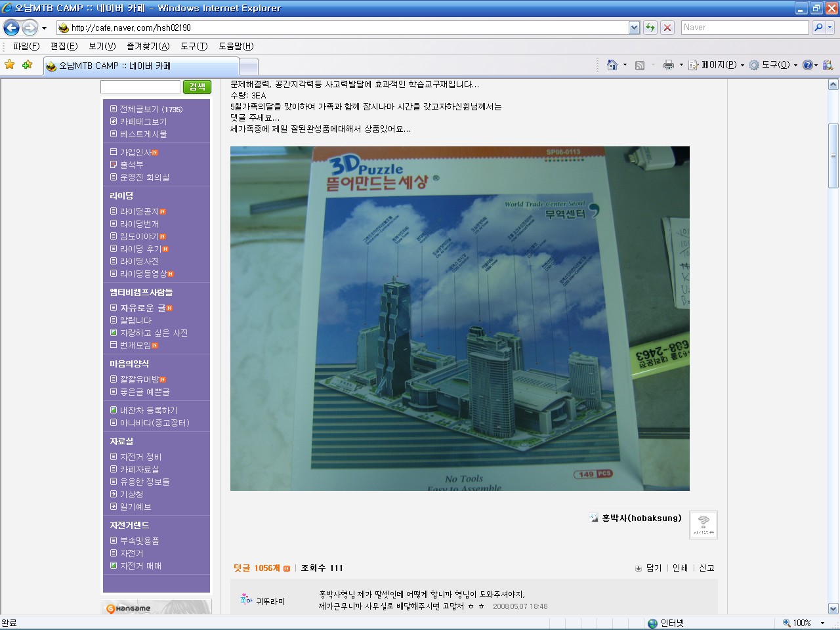Click the scrap icon before 홍박사(hobaksung)
The height and width of the screenshot is (630, 840).
coord(594,518)
